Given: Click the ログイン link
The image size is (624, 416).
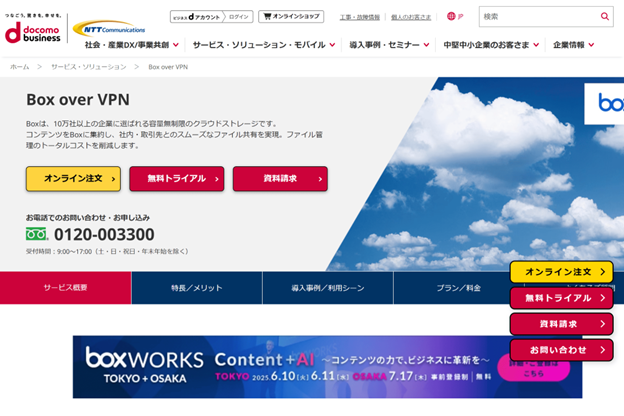Looking at the screenshot, I should click(x=239, y=17).
